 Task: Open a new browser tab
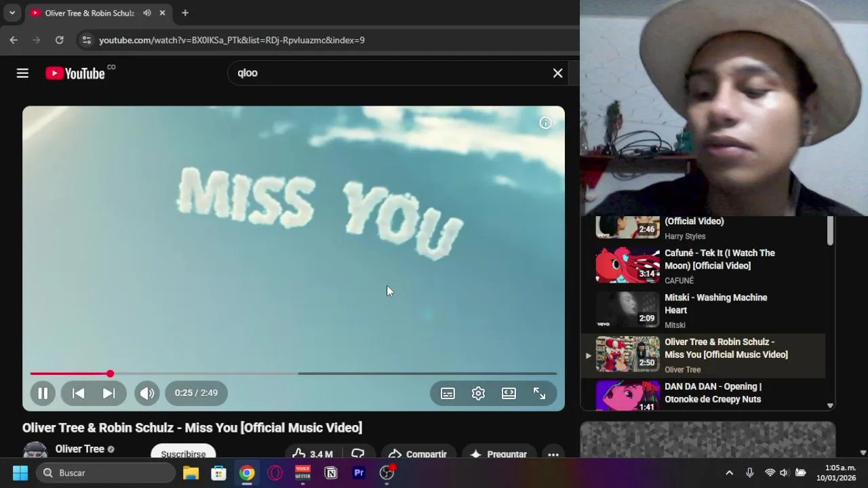point(185,13)
